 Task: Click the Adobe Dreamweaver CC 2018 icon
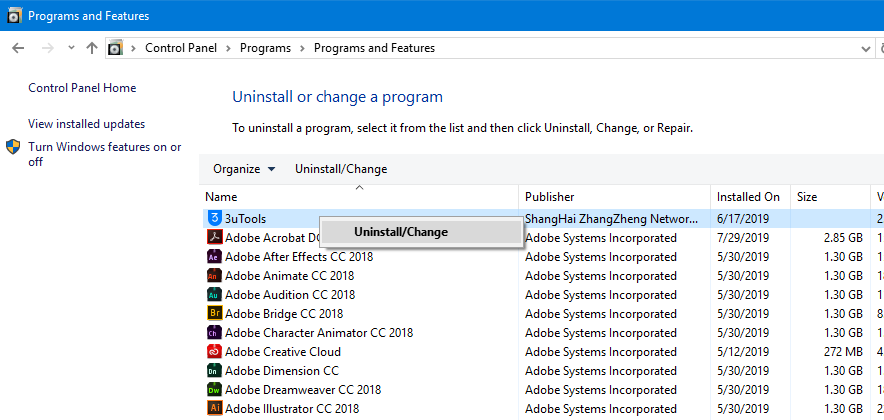pos(214,390)
